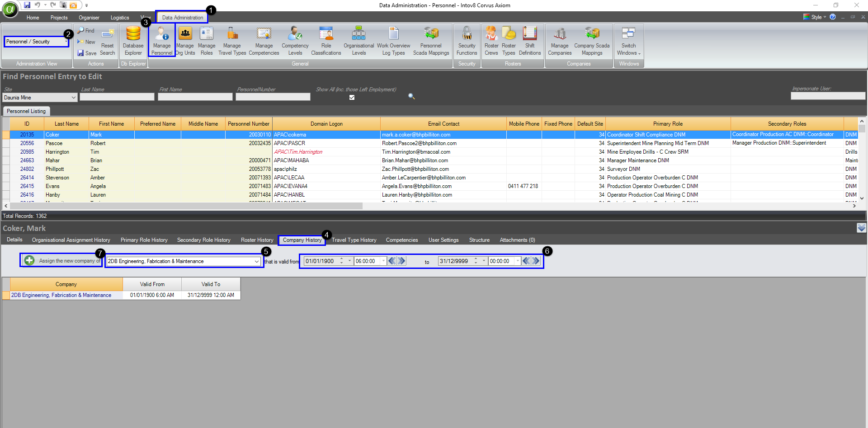868x428 pixels.
Task: Open Personnel Scada Mappings
Action: 431,41
